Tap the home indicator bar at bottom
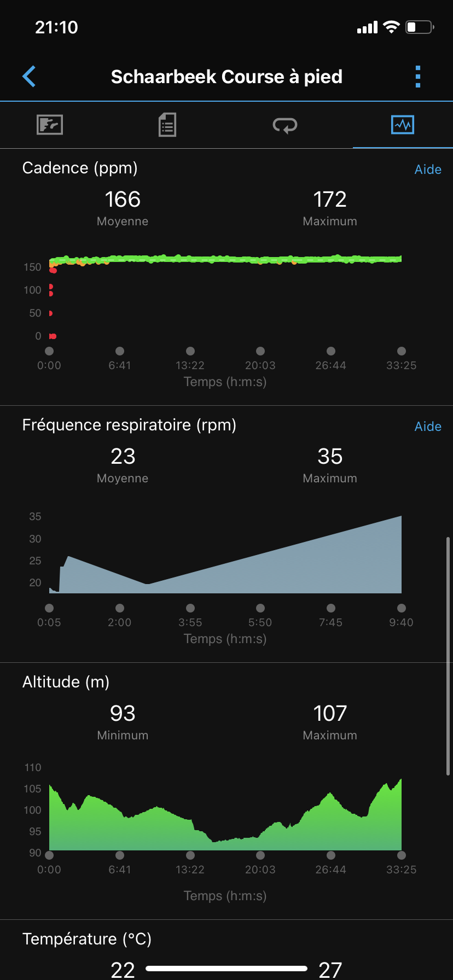The width and height of the screenshot is (453, 980). 226,969
